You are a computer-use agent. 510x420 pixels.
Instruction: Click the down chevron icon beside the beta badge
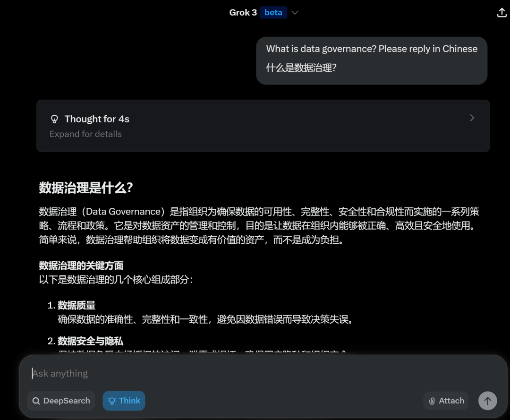point(295,13)
